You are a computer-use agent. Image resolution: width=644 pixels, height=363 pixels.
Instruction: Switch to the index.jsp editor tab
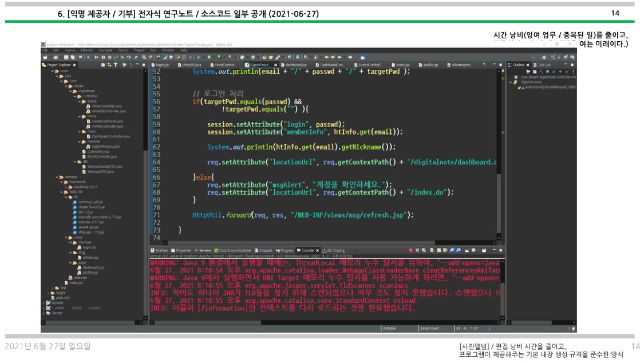coord(401,65)
